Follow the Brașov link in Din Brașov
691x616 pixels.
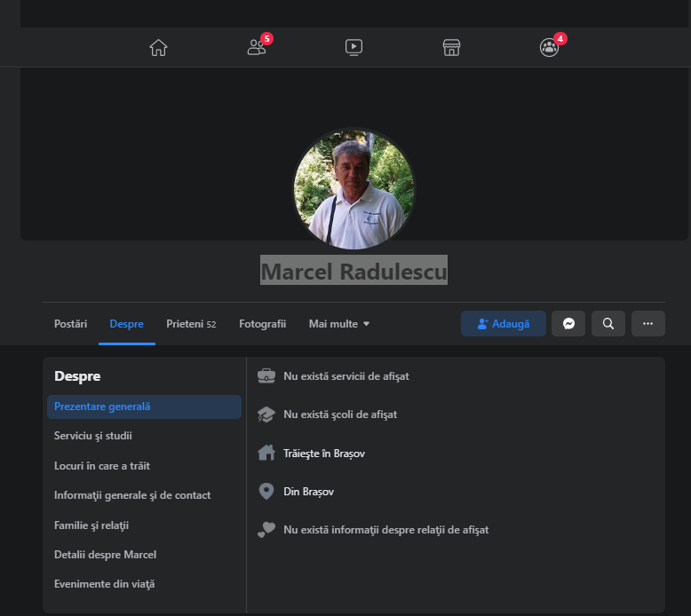click(x=318, y=492)
